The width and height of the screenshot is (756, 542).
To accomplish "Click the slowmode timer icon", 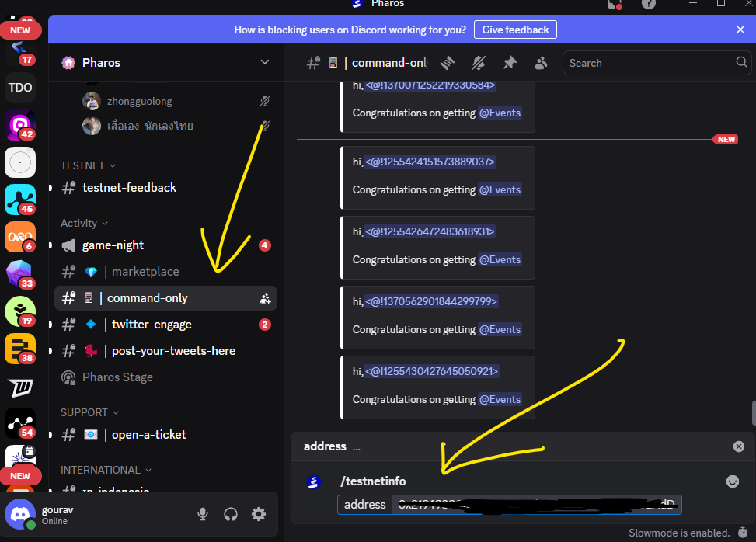I will (744, 533).
